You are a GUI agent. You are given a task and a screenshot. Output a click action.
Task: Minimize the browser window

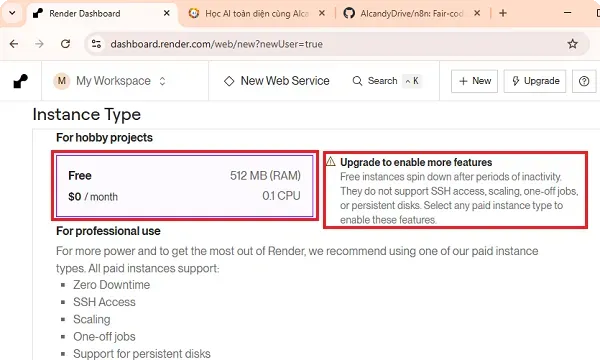567,13
